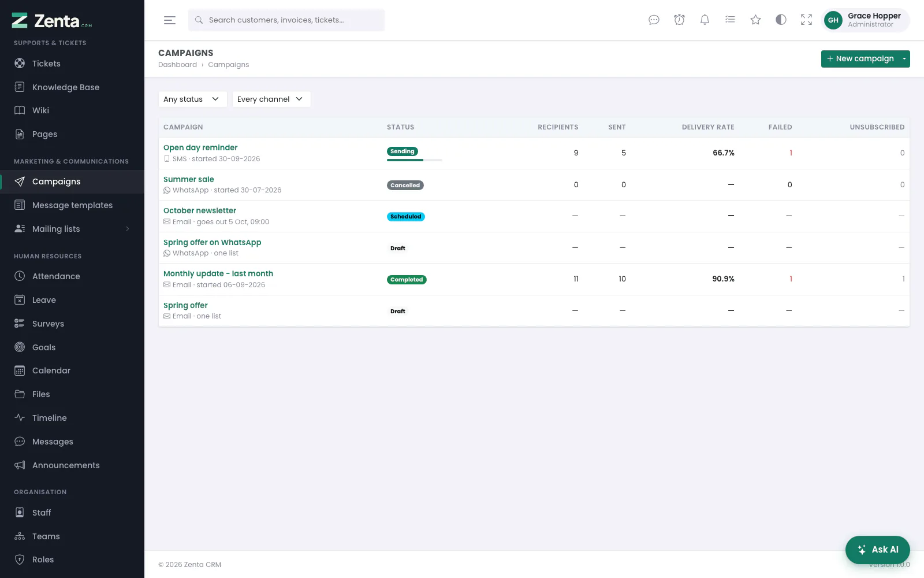Click the Zenta CRM logo

[x=52, y=21]
